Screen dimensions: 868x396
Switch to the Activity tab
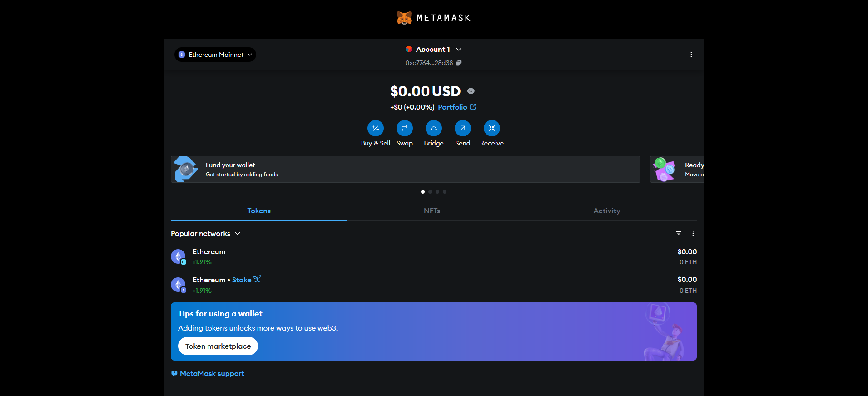point(607,211)
